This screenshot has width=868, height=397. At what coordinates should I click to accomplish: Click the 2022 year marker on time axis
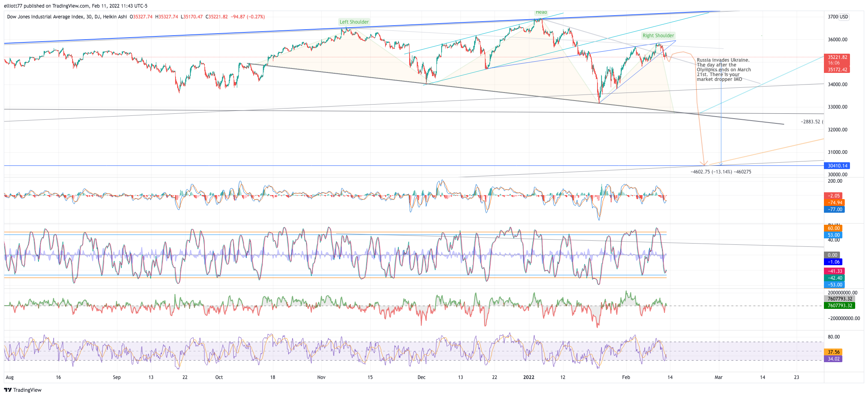tap(529, 377)
